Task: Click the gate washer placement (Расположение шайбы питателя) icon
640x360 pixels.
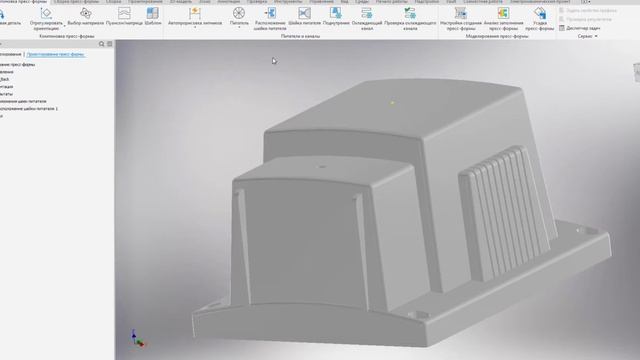Action: [270, 13]
